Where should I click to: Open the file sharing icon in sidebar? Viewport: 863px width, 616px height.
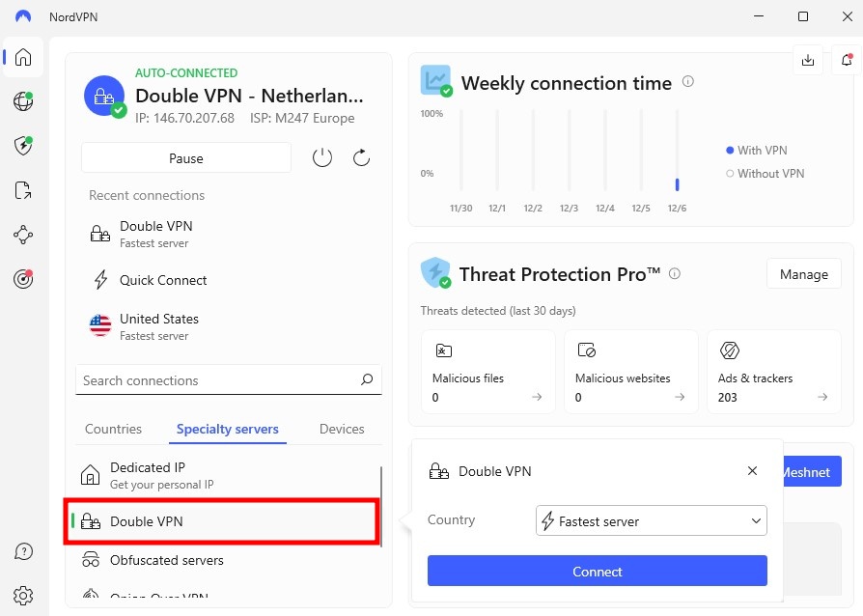(23, 190)
